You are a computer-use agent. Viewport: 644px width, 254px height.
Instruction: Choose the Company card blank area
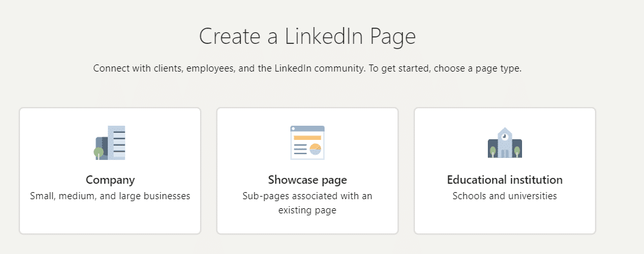[110, 220]
